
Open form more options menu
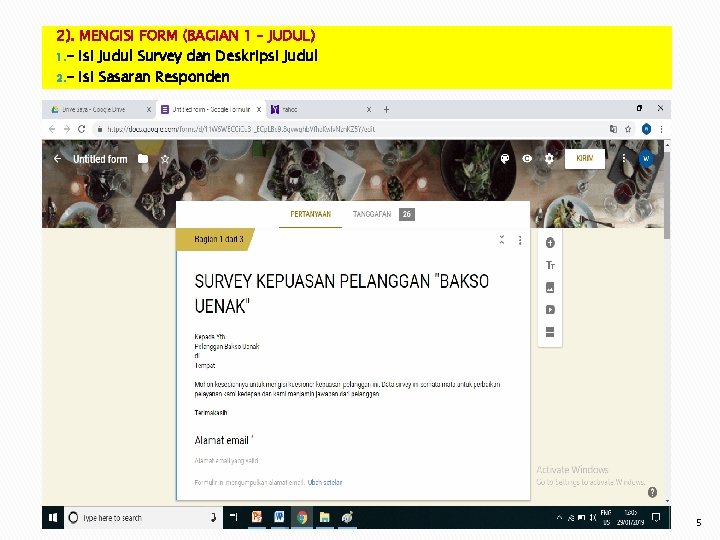624,158
